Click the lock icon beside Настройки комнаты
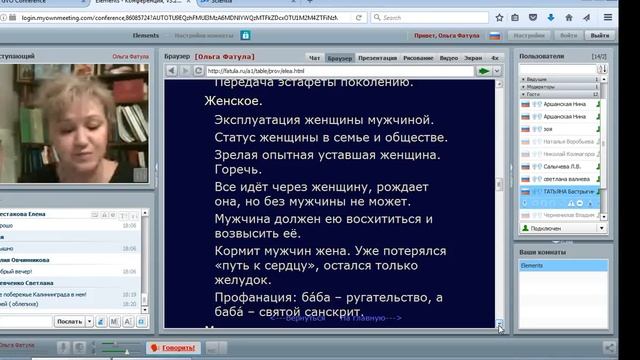 pyautogui.click(x=245, y=36)
